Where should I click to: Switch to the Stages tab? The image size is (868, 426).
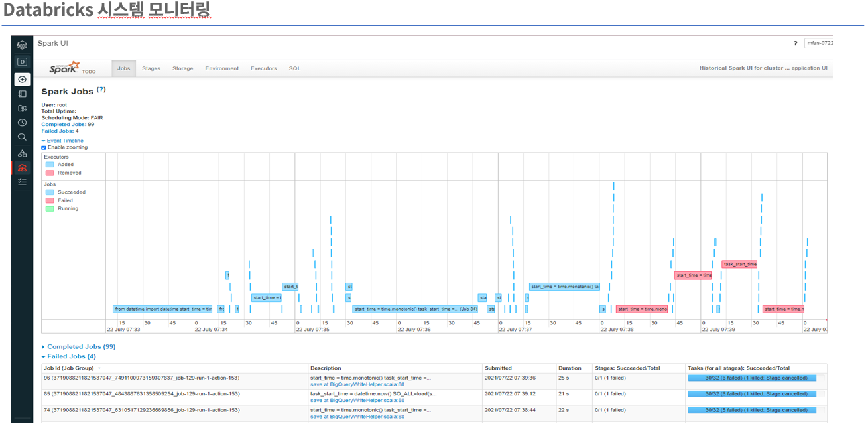point(151,68)
